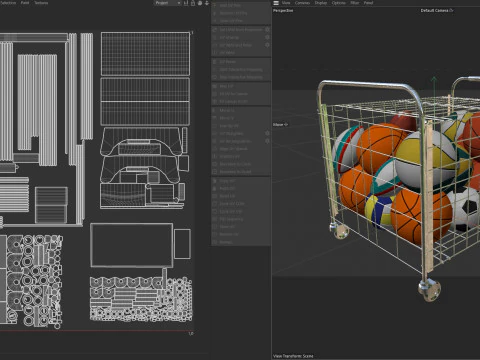Expand the Project dropdown
480x360 pixels.
click(168, 3)
